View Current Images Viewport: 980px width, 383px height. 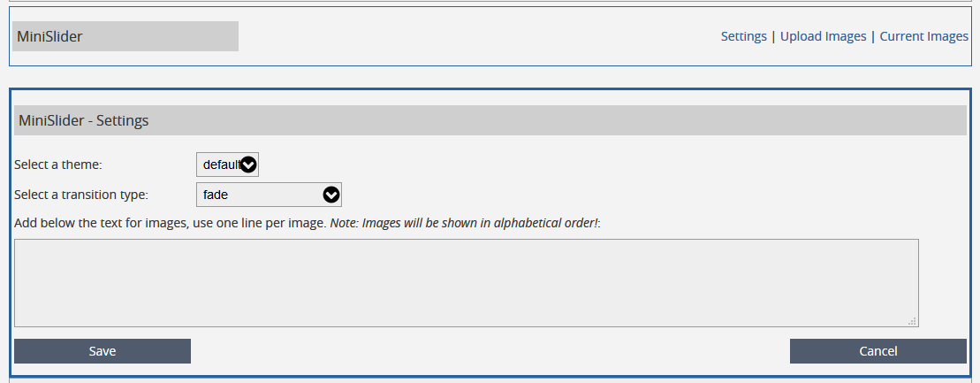[923, 36]
